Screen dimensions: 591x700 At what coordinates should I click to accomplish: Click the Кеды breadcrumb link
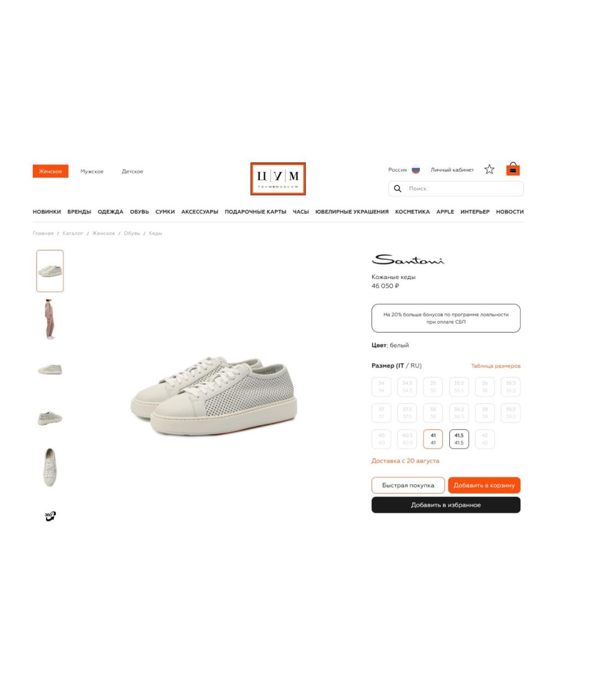point(155,234)
